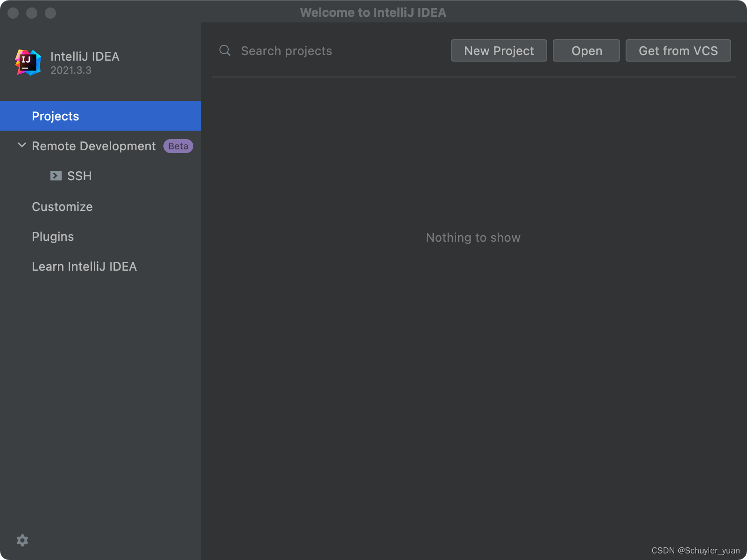Click the Open button
Screen dimensions: 747x560
(x=586, y=50)
